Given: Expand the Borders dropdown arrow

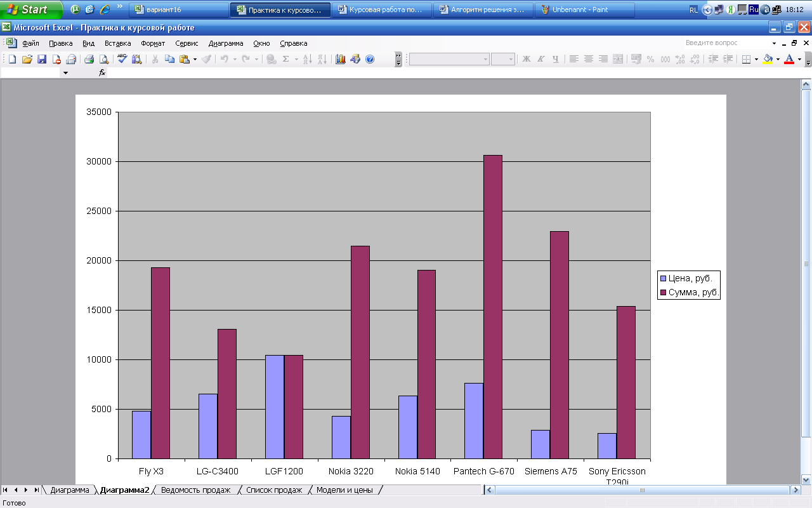Looking at the screenshot, I should click(756, 59).
